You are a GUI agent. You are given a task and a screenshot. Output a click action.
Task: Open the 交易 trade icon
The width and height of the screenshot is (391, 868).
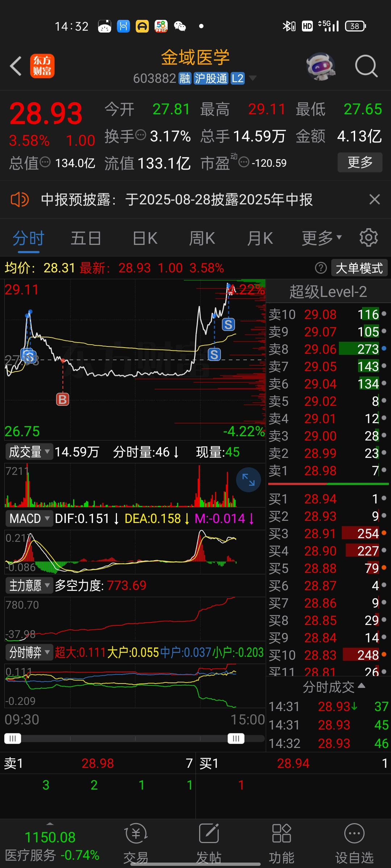136,844
